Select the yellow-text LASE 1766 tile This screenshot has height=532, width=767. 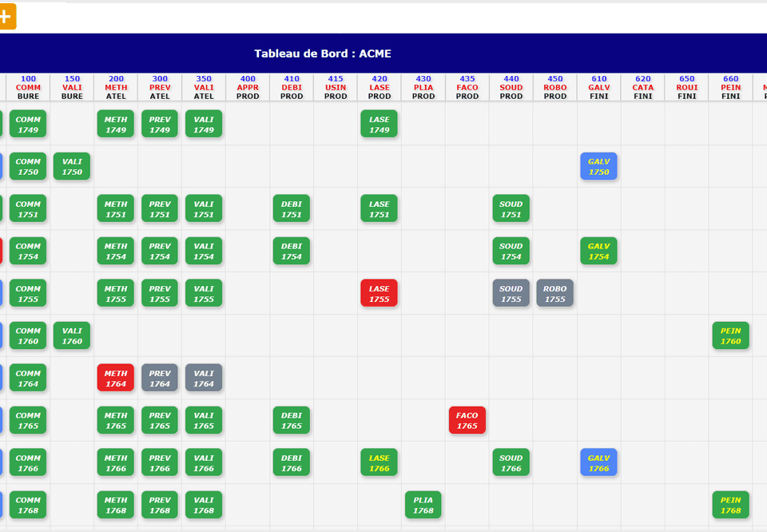pyautogui.click(x=379, y=463)
